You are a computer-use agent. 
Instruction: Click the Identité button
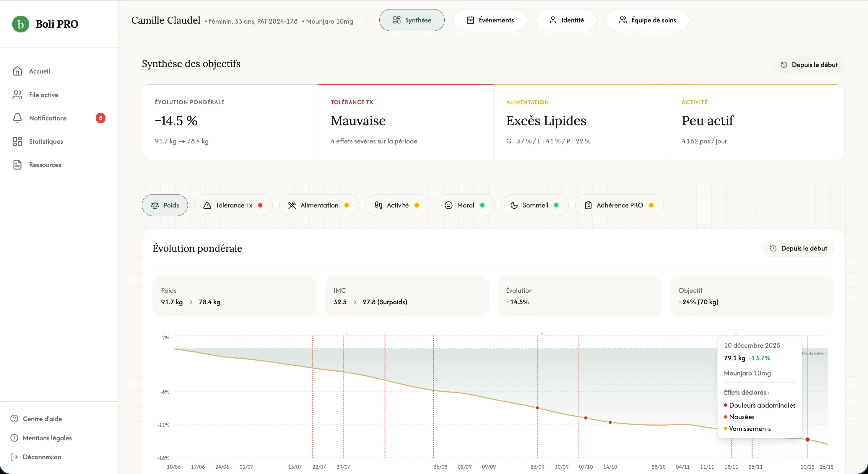[566, 20]
